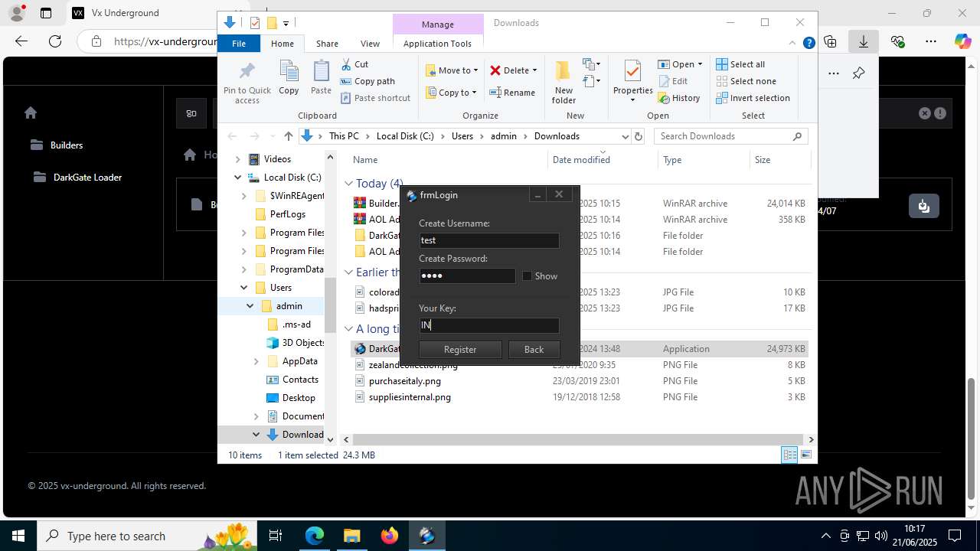Viewport: 980px width, 551px height.
Task: Open the Delete dropdown arrow
Action: point(534,70)
